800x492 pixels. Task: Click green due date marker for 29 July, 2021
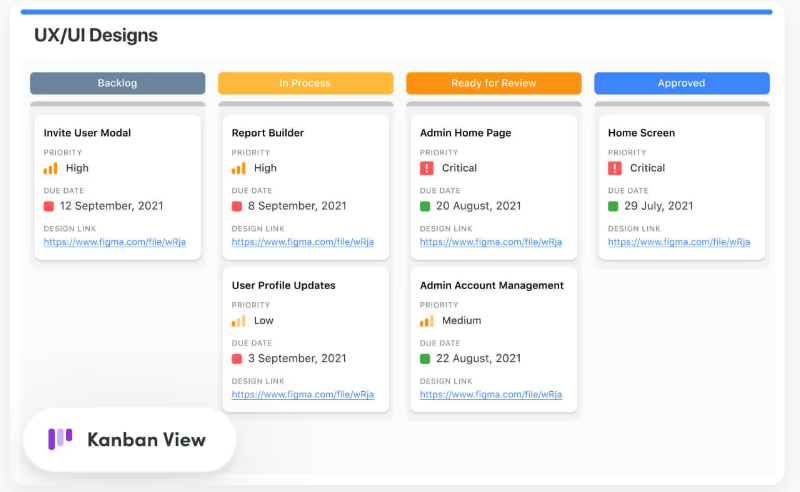pos(613,206)
